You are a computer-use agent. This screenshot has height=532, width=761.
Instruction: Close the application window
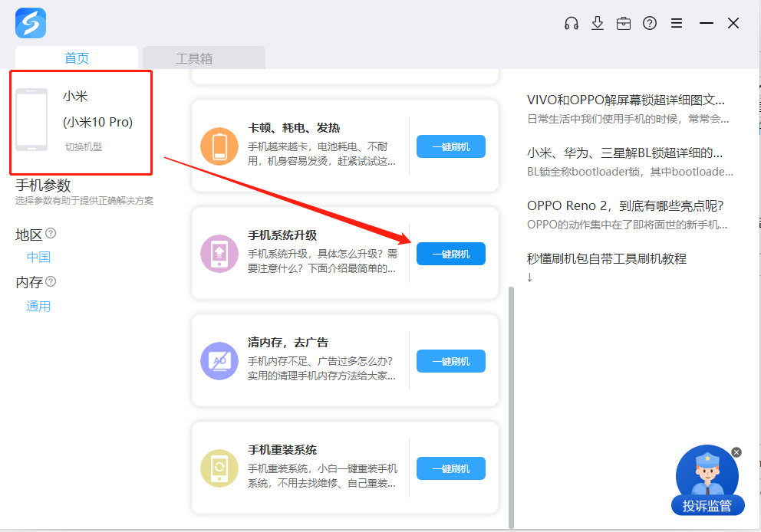733,23
